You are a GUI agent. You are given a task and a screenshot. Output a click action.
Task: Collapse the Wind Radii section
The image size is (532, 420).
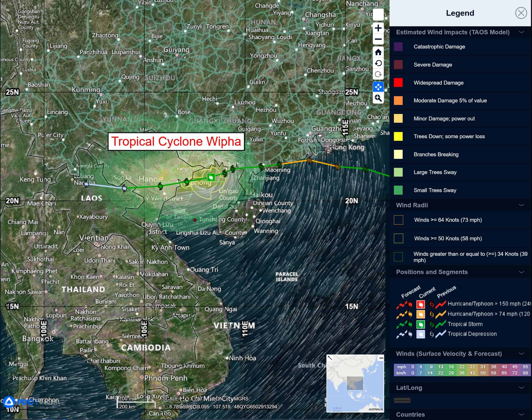coord(521,205)
